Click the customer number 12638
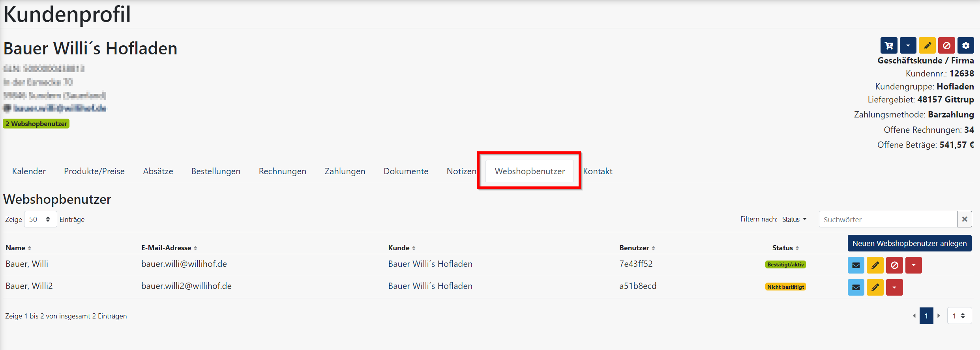Screen dimensions: 980x350 pyautogui.click(x=961, y=73)
